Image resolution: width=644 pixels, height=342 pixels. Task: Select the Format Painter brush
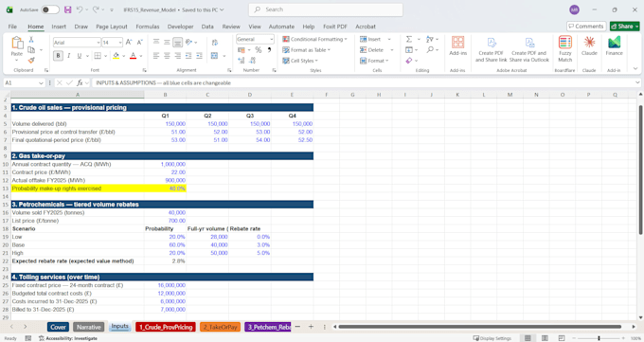tap(31, 60)
